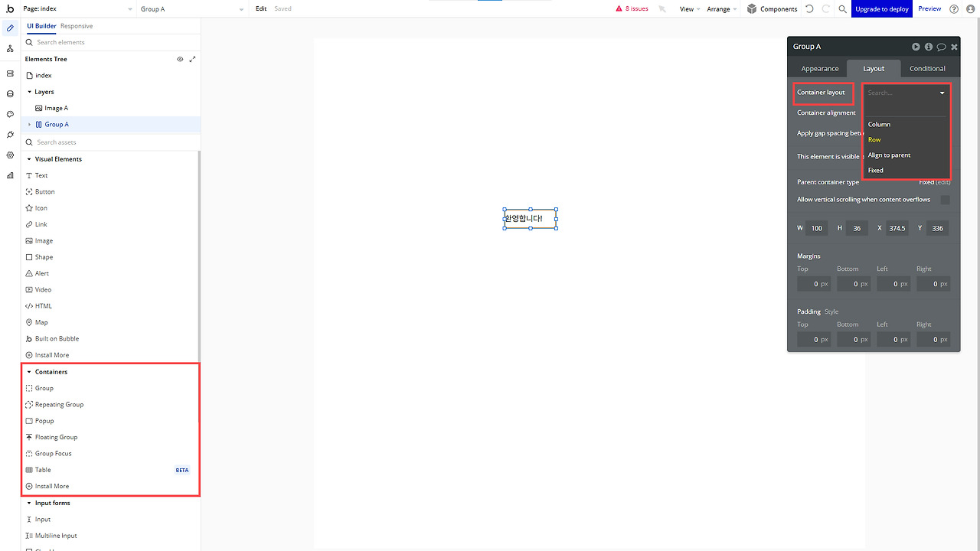Open the Backend workflows sidebar icon
The image size is (980, 551).
click(10, 73)
